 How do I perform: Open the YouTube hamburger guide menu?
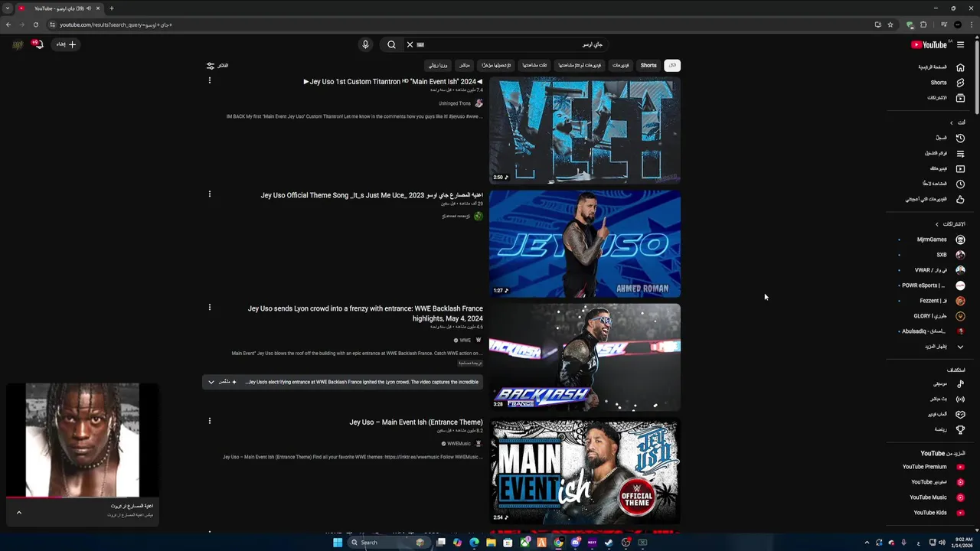(x=960, y=44)
